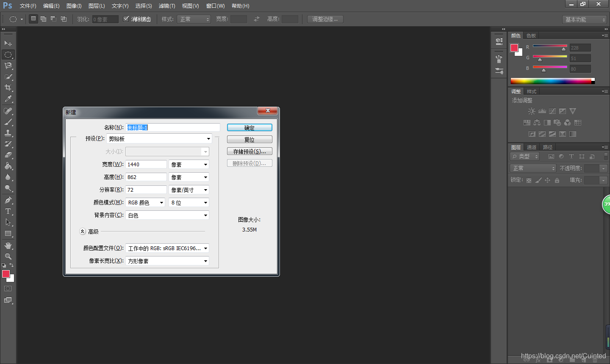Click the 复位 reset button
610x364 pixels.
[250, 140]
